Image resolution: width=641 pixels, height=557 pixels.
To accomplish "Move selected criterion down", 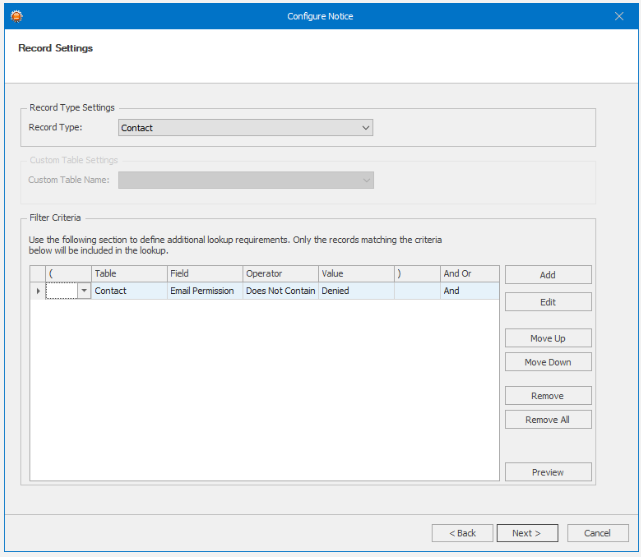I will tap(548, 362).
